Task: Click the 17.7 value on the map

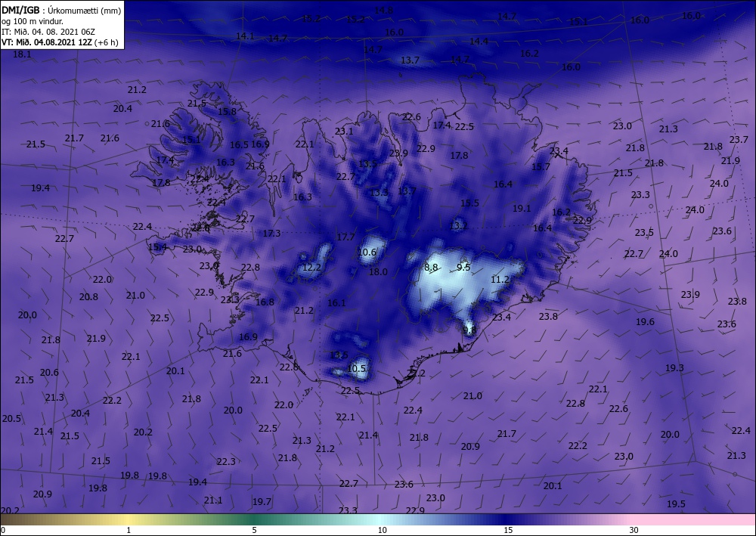Action: (x=345, y=237)
